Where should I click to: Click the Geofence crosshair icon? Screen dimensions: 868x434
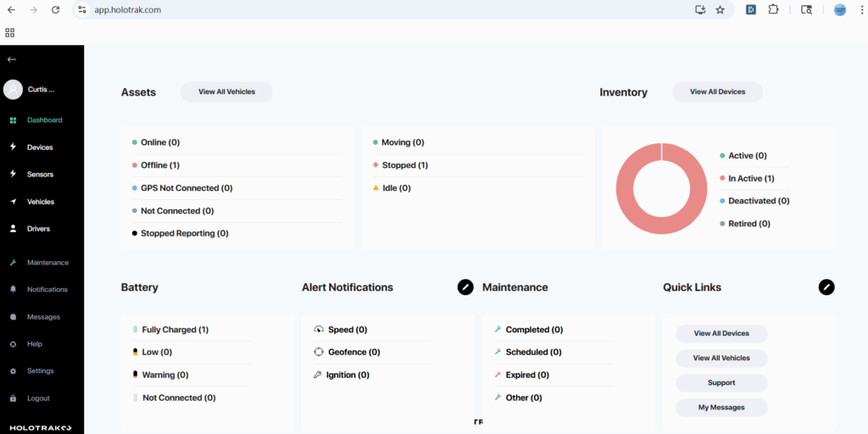tap(319, 352)
